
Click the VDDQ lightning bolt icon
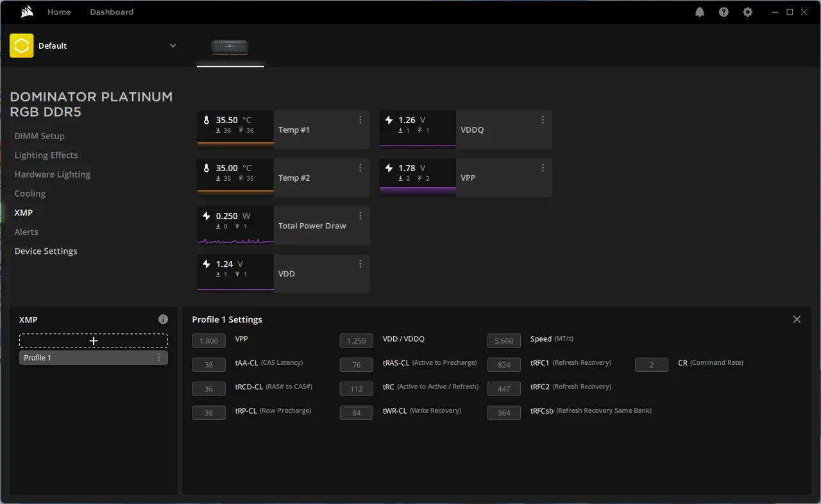tap(389, 120)
